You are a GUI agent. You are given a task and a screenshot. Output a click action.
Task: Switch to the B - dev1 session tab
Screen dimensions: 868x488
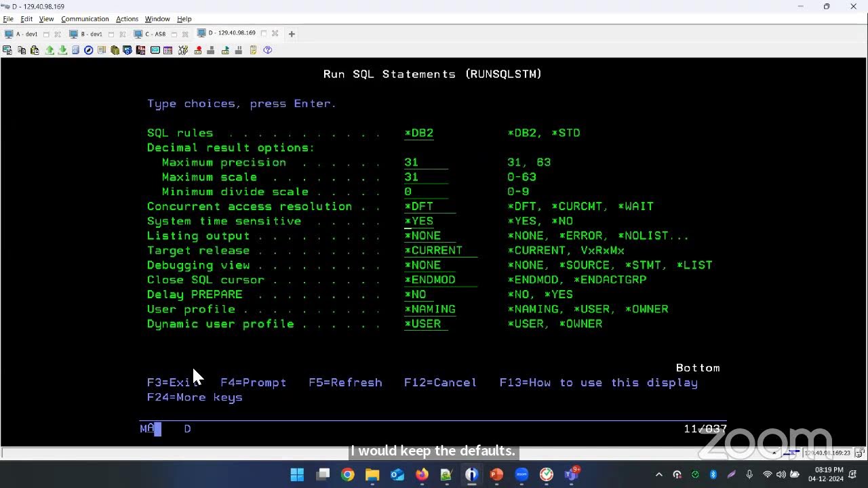click(x=92, y=34)
